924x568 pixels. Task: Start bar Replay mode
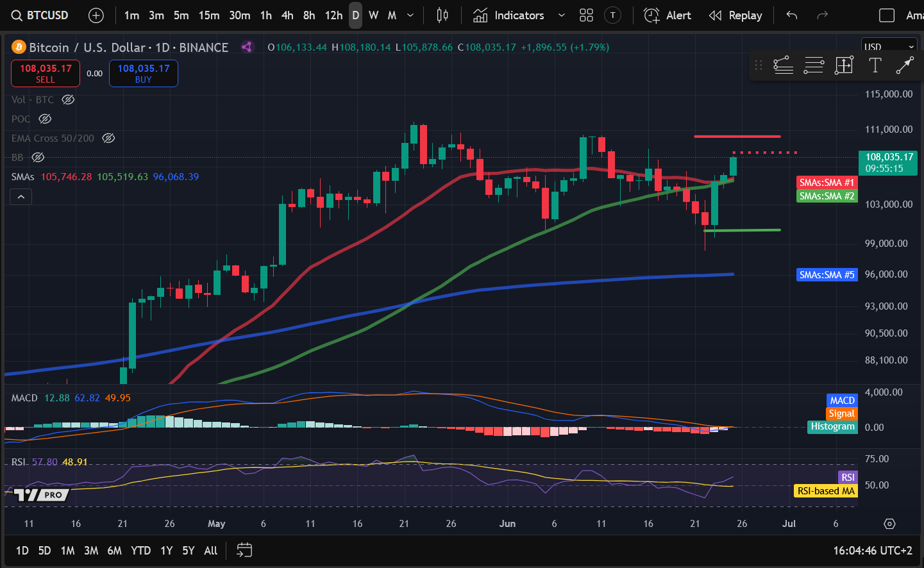point(735,15)
